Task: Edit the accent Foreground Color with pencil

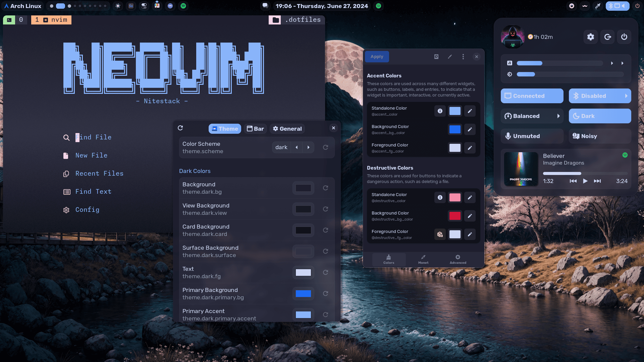Action: (470, 148)
